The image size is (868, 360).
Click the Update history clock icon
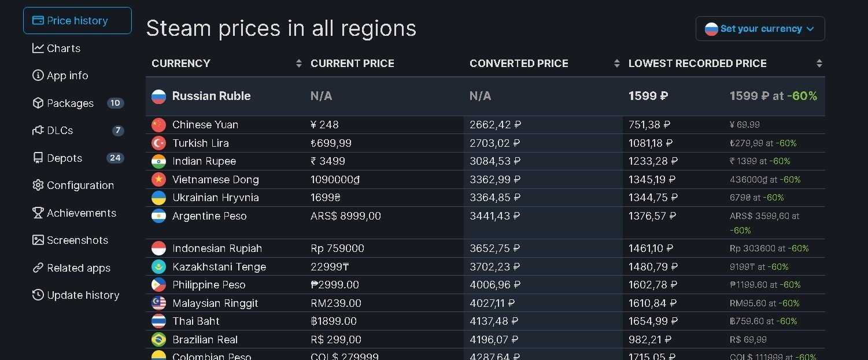point(38,295)
